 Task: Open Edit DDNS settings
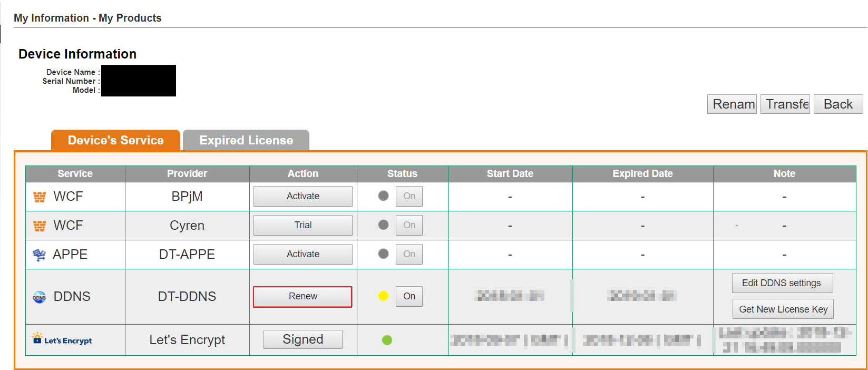click(x=782, y=283)
